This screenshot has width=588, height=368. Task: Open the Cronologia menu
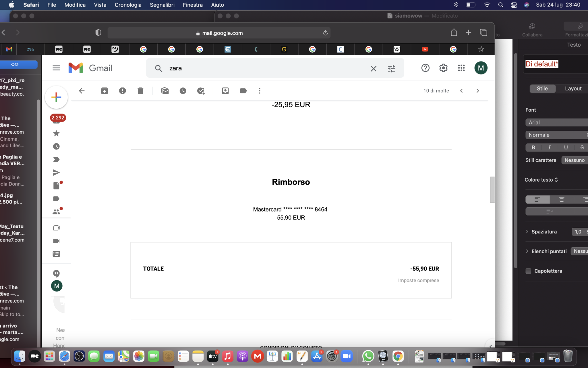pyautogui.click(x=128, y=5)
